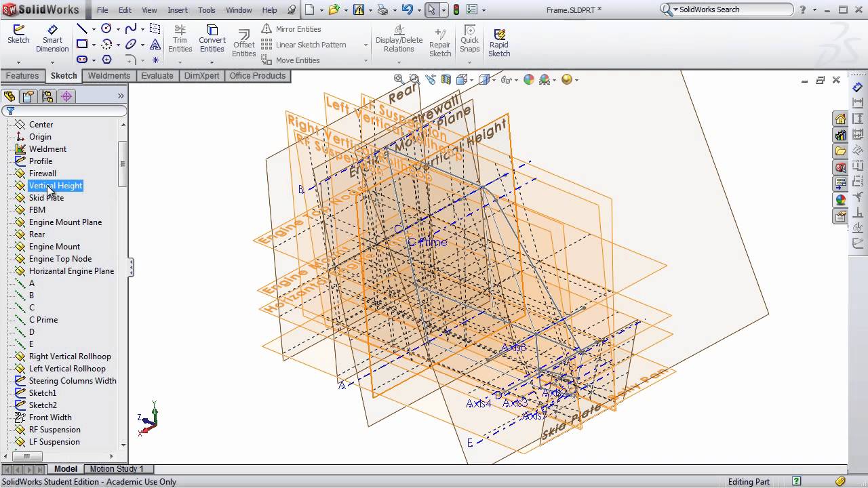Viewport: 868px width, 488px height.
Task: Select the Point sketch tool
Action: coord(155,60)
